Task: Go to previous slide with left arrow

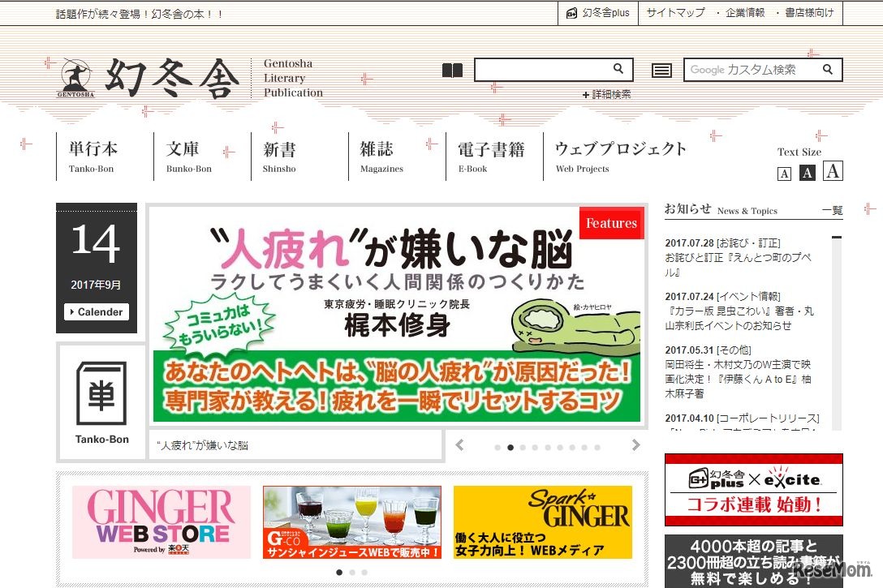Action: coord(459,445)
